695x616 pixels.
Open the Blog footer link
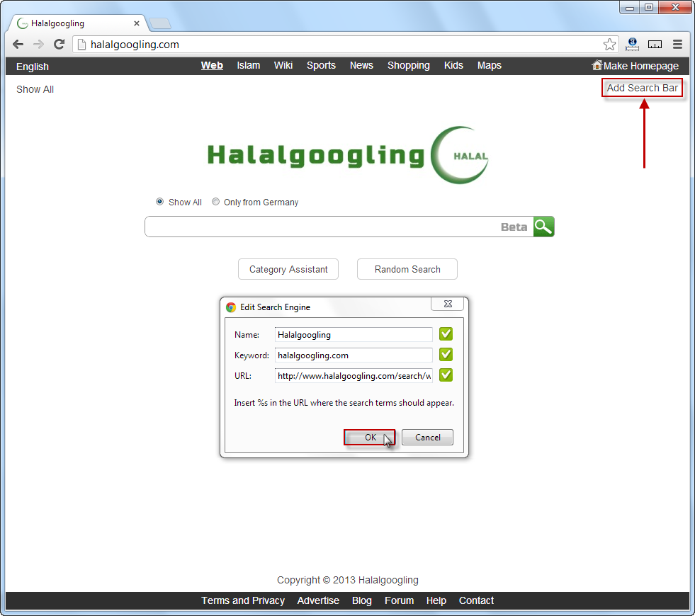pyautogui.click(x=362, y=600)
